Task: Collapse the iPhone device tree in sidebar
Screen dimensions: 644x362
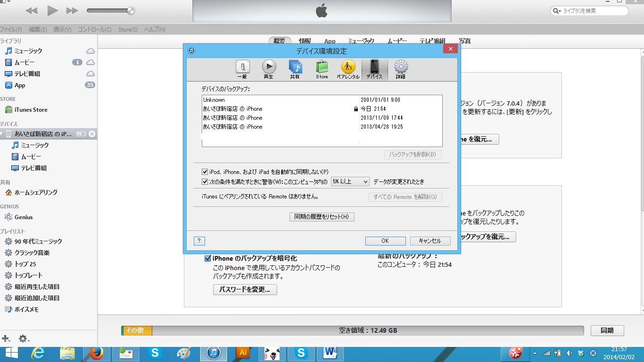Action: click(2, 134)
